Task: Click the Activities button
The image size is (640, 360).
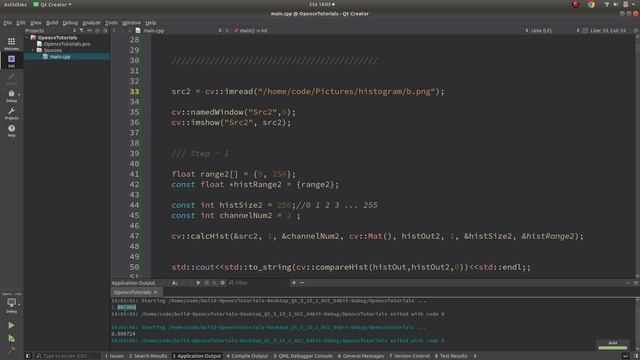Action: tap(15, 4)
